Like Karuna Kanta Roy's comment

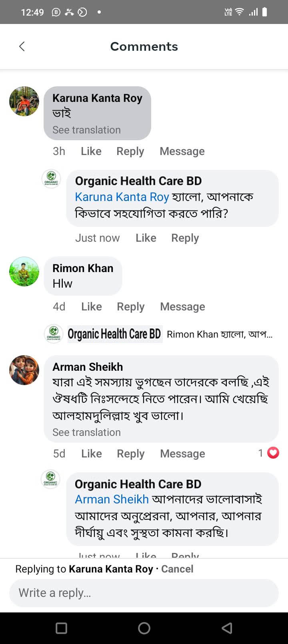(91, 151)
